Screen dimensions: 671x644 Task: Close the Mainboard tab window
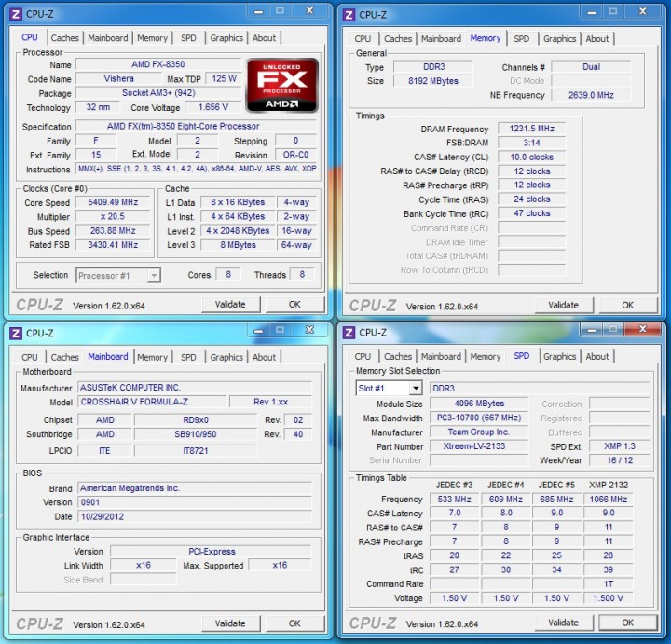(x=309, y=330)
